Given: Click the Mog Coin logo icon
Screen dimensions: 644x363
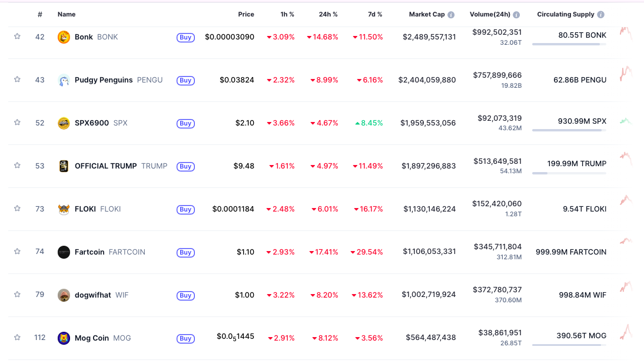Looking at the screenshot, I should 64,338.
